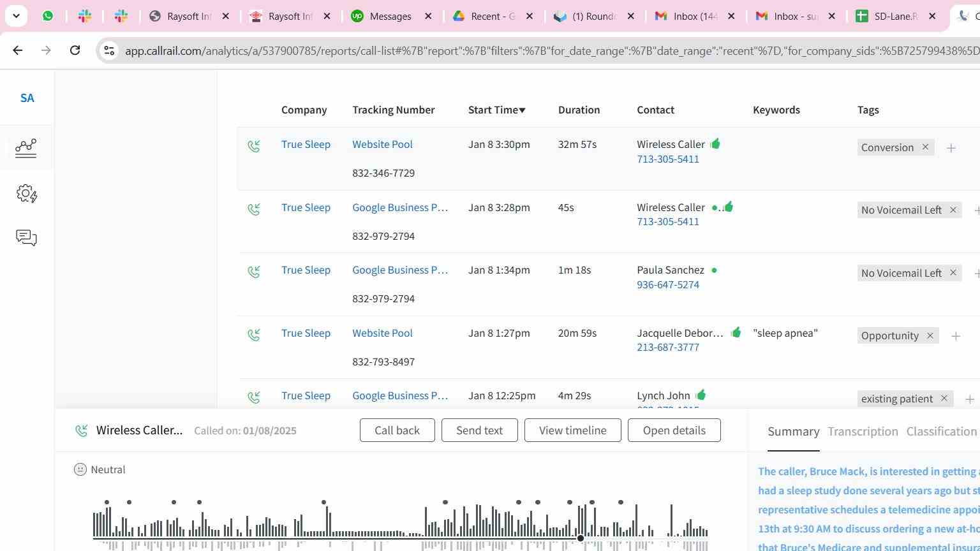Click the View timeline button

coord(572,430)
